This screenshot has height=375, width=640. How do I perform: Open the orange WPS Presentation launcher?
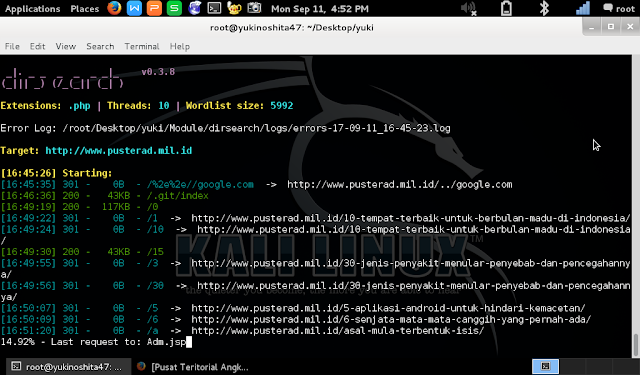pos(154,8)
